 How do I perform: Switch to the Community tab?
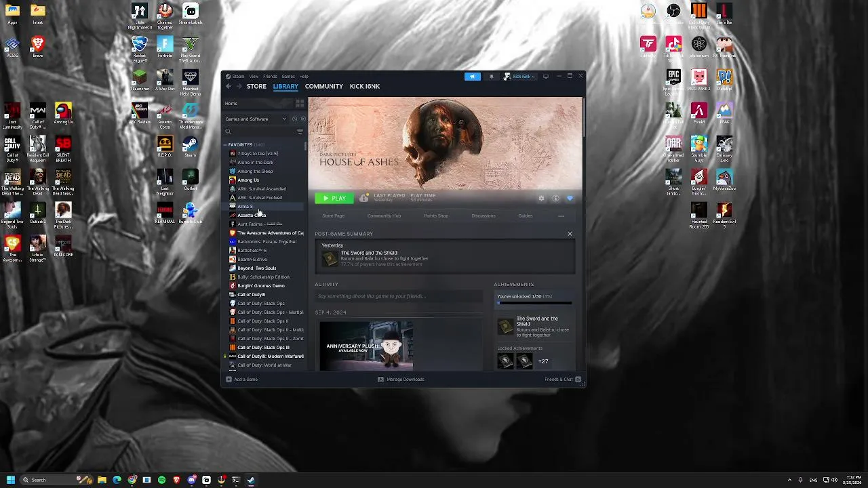[323, 86]
